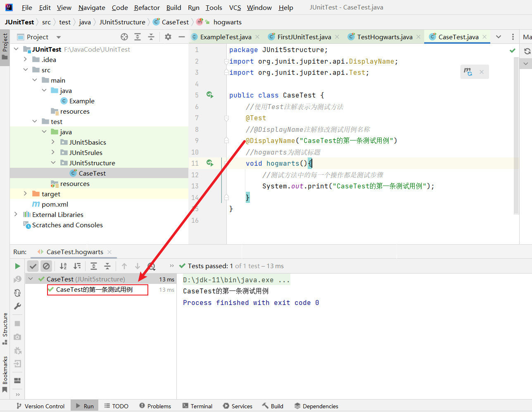Open the Project view dropdown arrow
The image size is (532, 412).
[x=59, y=37]
